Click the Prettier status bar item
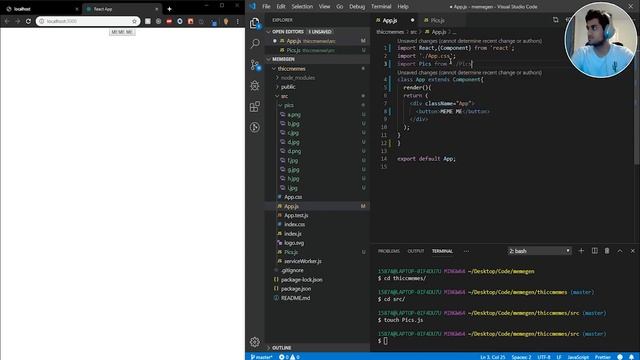Viewport: 640px width, 360px height. (x=602, y=357)
